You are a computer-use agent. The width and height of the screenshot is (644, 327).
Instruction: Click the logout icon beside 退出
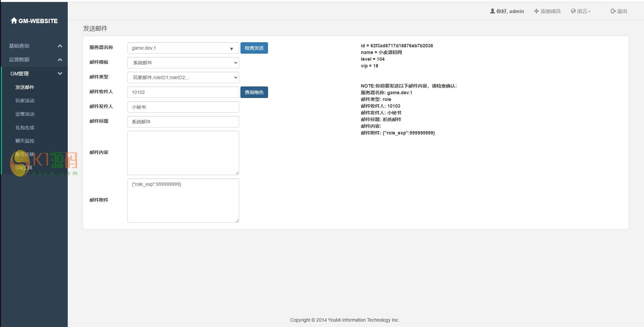click(x=613, y=11)
